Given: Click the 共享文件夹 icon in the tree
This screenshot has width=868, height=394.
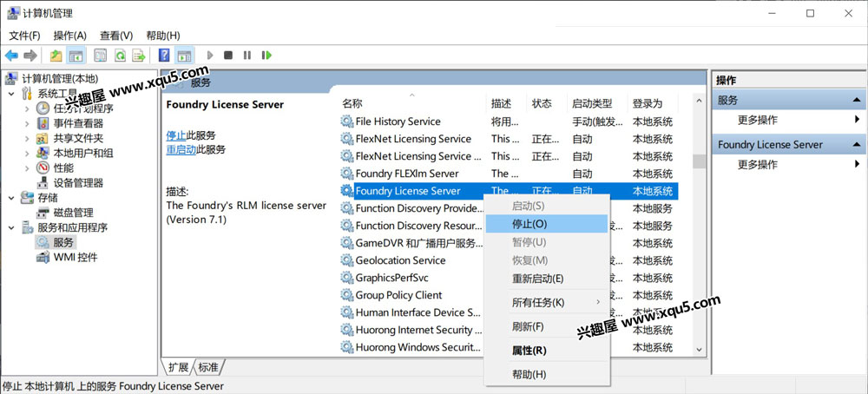Looking at the screenshot, I should (43, 138).
